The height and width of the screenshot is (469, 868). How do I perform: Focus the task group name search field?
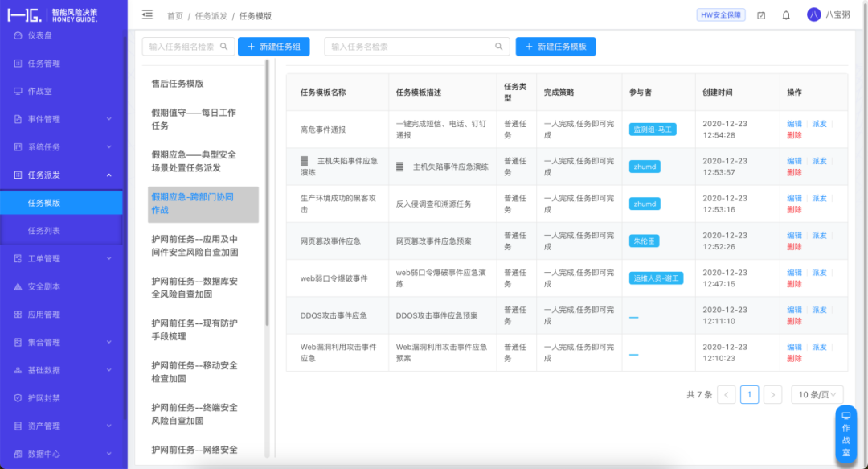tap(188, 47)
